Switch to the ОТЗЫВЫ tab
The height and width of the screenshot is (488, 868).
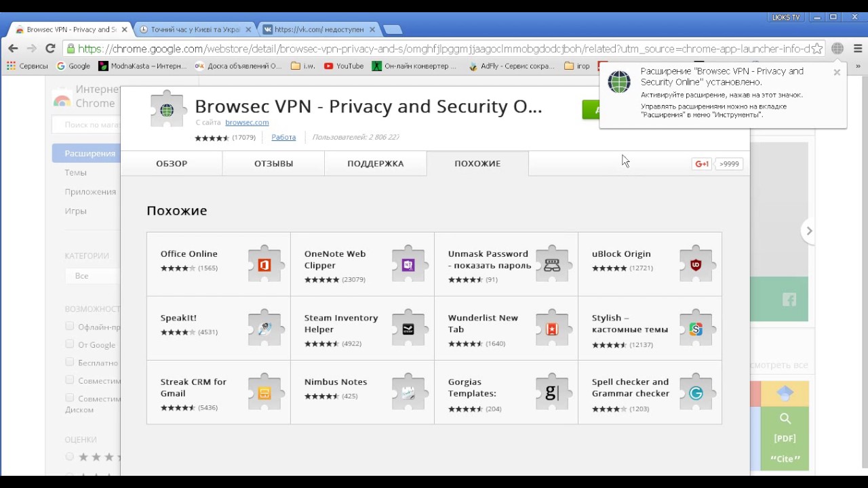pos(273,163)
